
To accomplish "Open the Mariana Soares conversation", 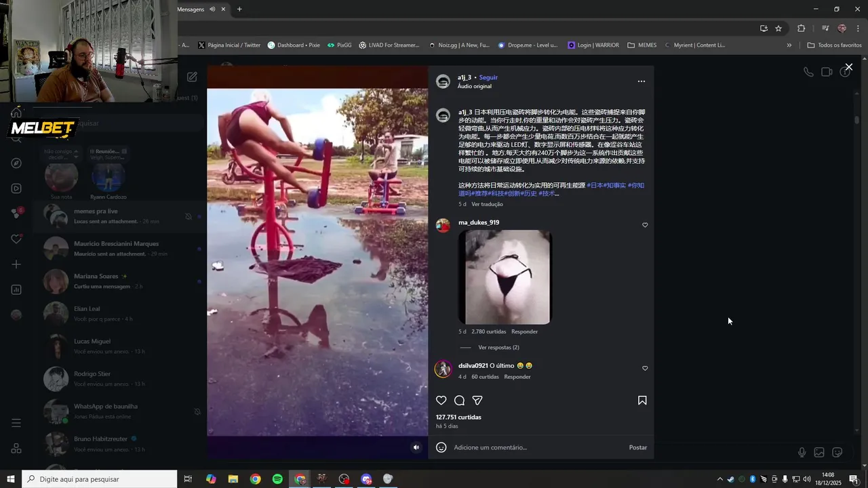I will (119, 281).
